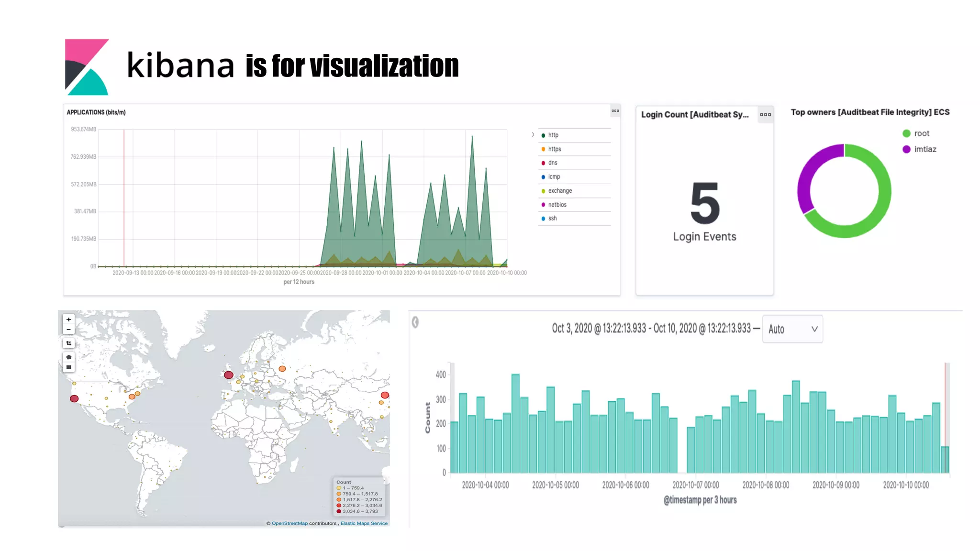Click the '3,034.6 – 3,793' map legend entry
This screenshot has height=551, width=980.
point(357,511)
